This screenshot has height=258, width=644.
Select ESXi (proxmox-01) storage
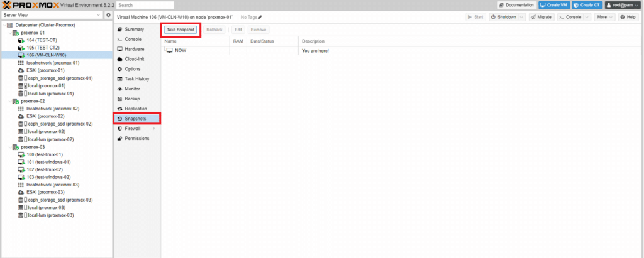47,70
